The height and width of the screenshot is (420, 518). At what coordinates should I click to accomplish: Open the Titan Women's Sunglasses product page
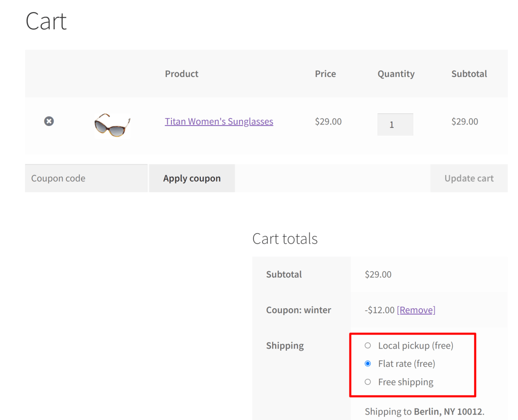point(219,121)
